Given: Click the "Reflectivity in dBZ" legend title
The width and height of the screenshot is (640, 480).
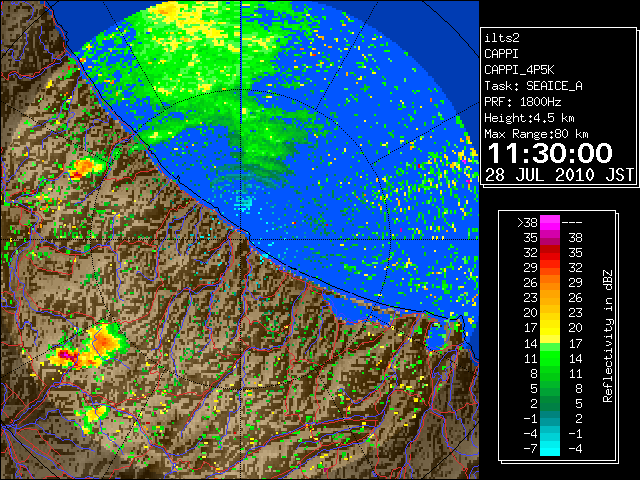Looking at the screenshot, I should (x=608, y=336).
